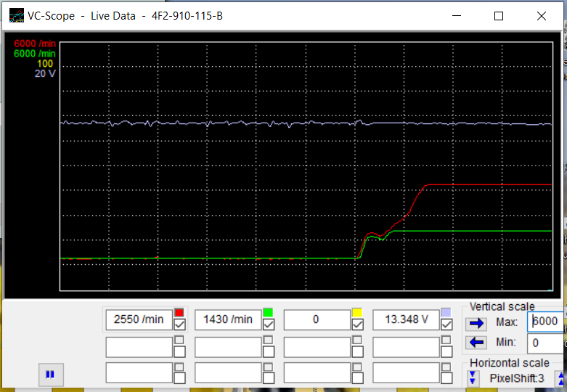
Task: Pause the live data recording
Action: click(50, 375)
